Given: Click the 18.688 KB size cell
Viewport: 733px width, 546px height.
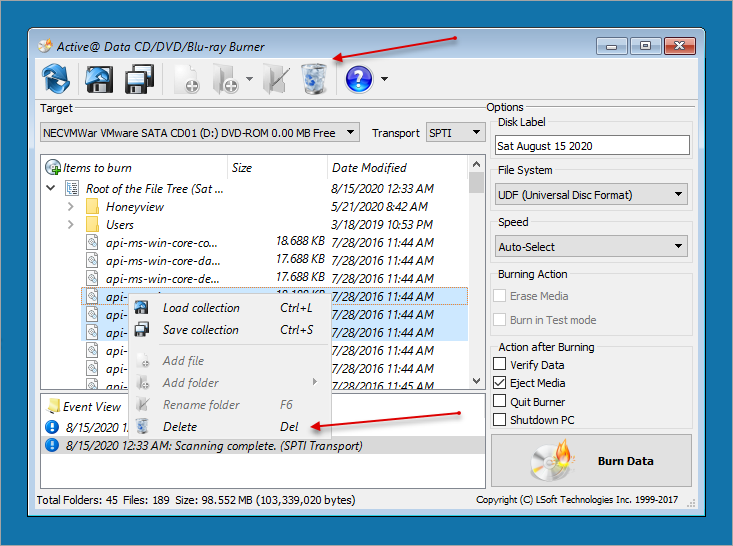Looking at the screenshot, I should pyautogui.click(x=300, y=241).
